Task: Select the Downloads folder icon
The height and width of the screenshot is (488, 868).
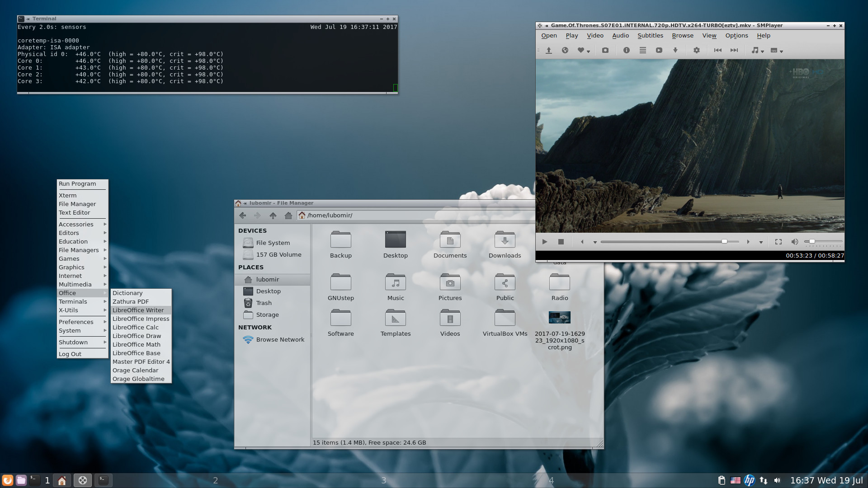Action: 505,239
